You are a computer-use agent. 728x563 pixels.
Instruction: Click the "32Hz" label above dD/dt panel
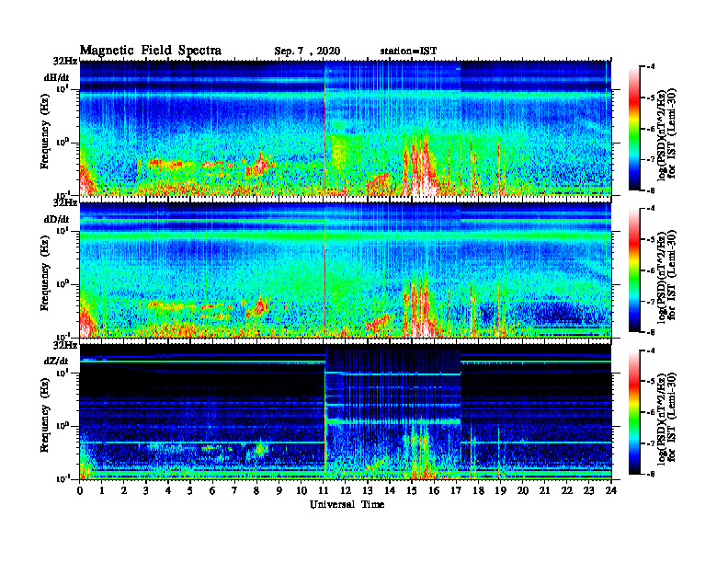65,202
